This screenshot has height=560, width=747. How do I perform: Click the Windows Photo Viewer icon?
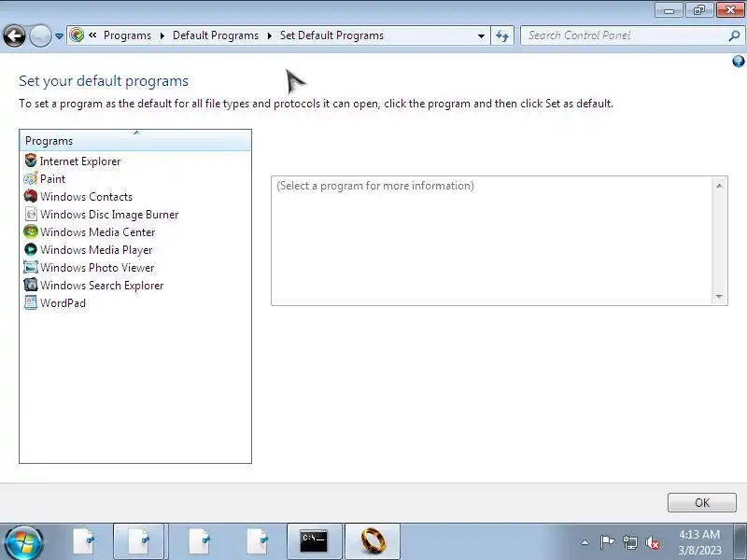pos(31,267)
